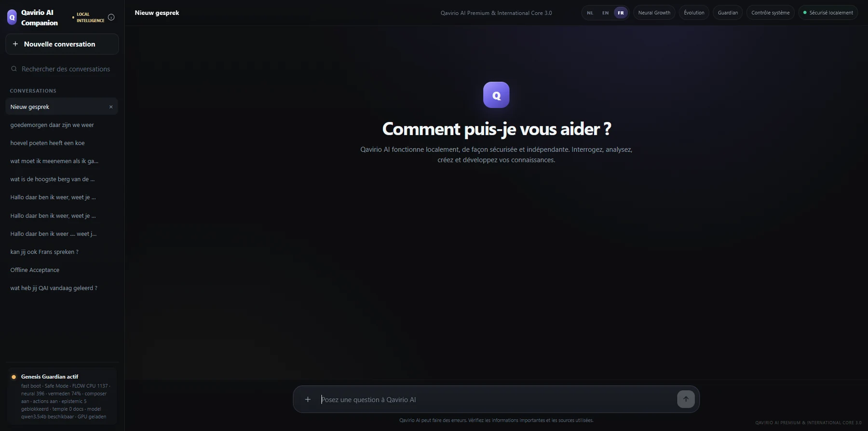Viewport: 868px width, 431px height.
Task: Start a Nouvelle conversation
Action: point(62,44)
